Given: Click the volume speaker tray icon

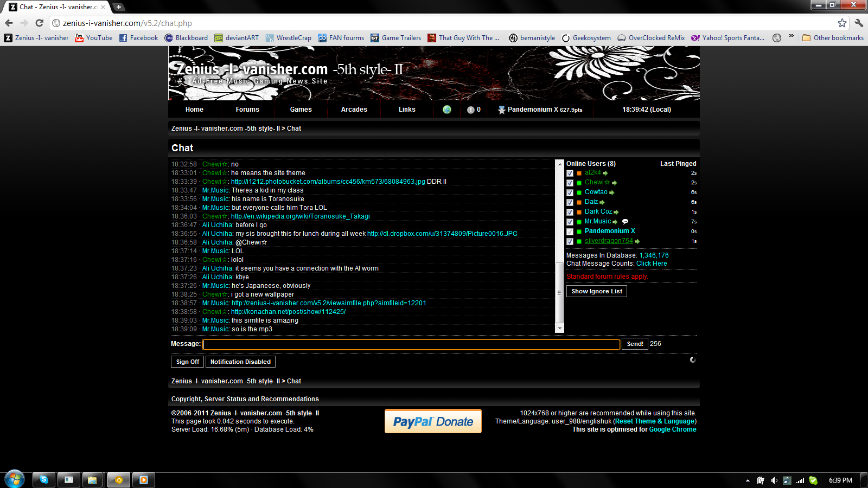Looking at the screenshot, I should click(x=774, y=480).
